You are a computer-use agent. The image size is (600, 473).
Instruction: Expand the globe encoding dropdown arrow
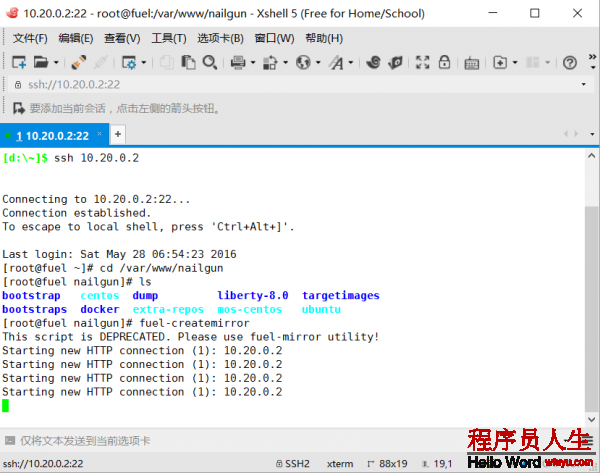[x=318, y=62]
